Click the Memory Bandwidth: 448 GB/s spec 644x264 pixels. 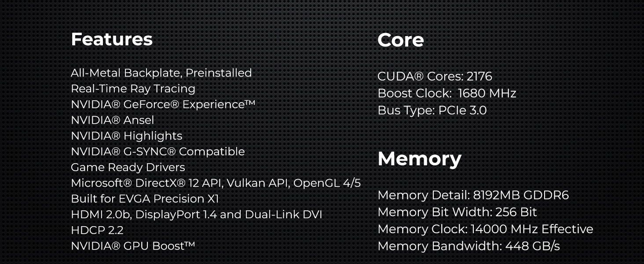(x=468, y=246)
